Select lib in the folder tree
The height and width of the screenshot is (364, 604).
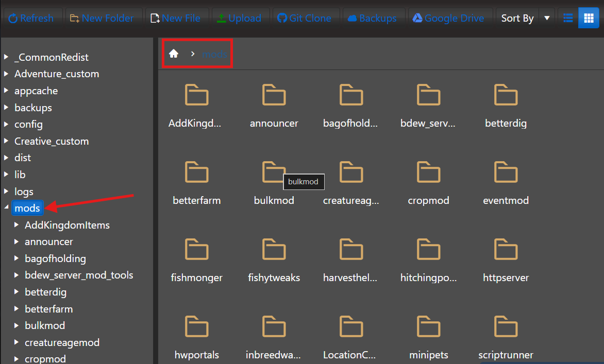[20, 175]
